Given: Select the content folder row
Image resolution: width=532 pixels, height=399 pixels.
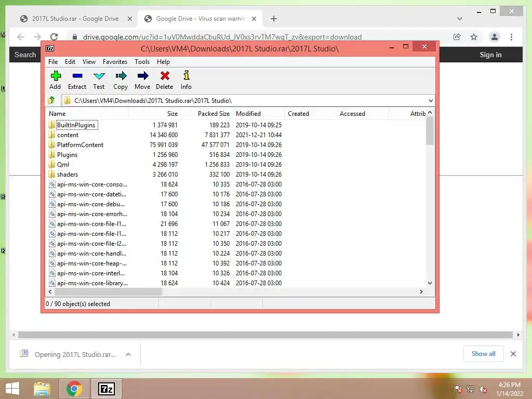Looking at the screenshot, I should point(235,135).
